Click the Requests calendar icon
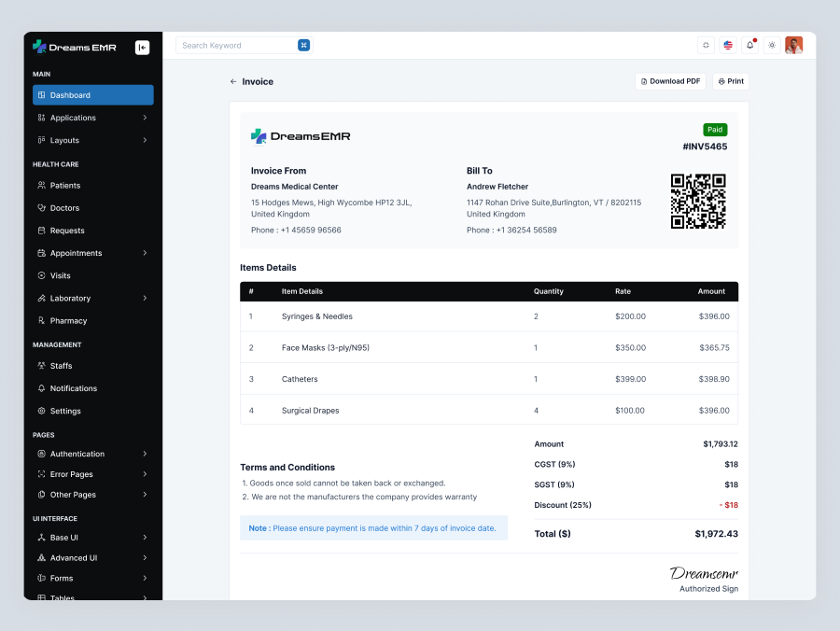This screenshot has width=840, height=631. click(x=41, y=231)
